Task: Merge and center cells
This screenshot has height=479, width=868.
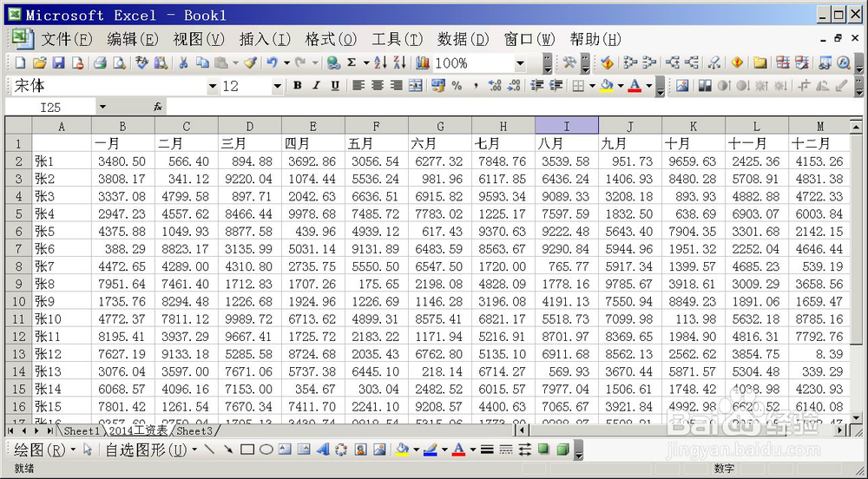Action: coord(415,85)
